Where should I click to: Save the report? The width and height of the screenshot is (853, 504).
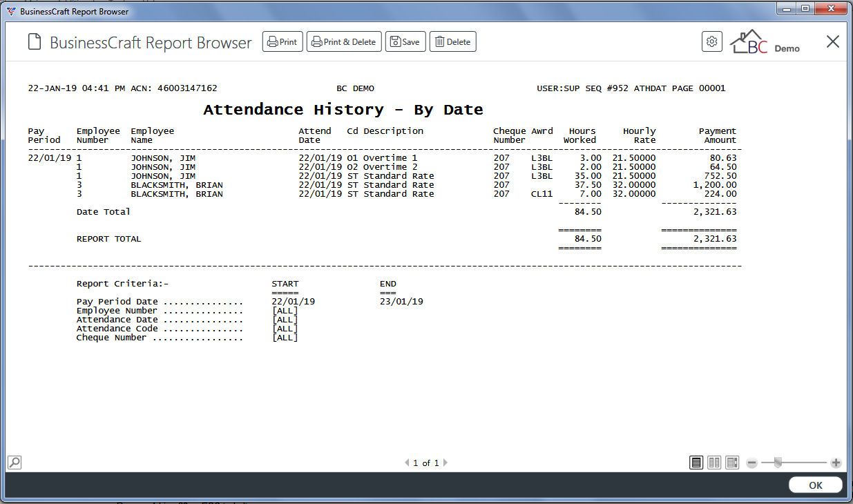(405, 41)
